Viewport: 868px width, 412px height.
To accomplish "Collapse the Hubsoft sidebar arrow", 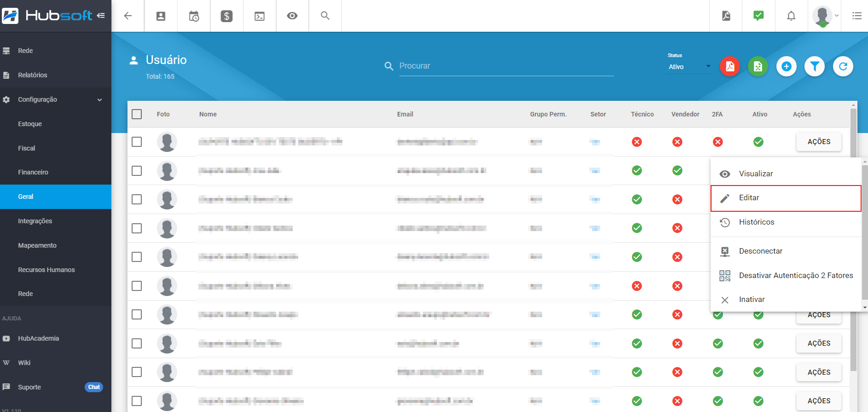I will (x=101, y=16).
